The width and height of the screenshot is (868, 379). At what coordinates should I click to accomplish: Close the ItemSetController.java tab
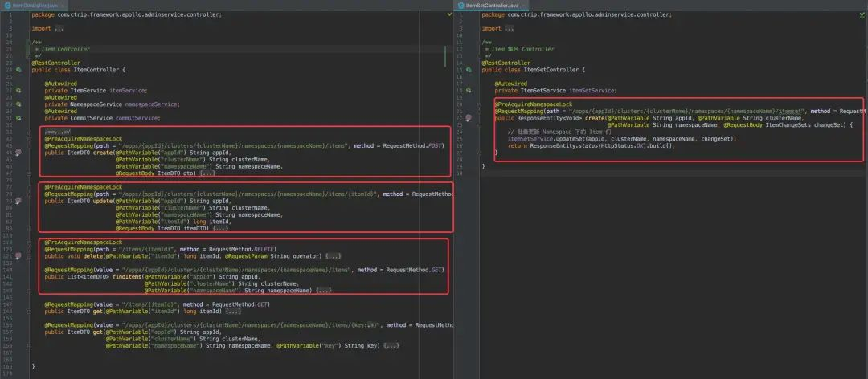(x=525, y=5)
